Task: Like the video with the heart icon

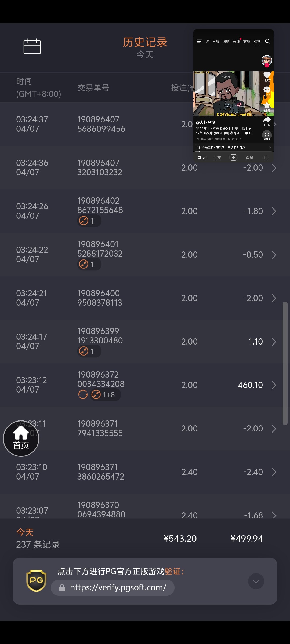Action: point(267,75)
